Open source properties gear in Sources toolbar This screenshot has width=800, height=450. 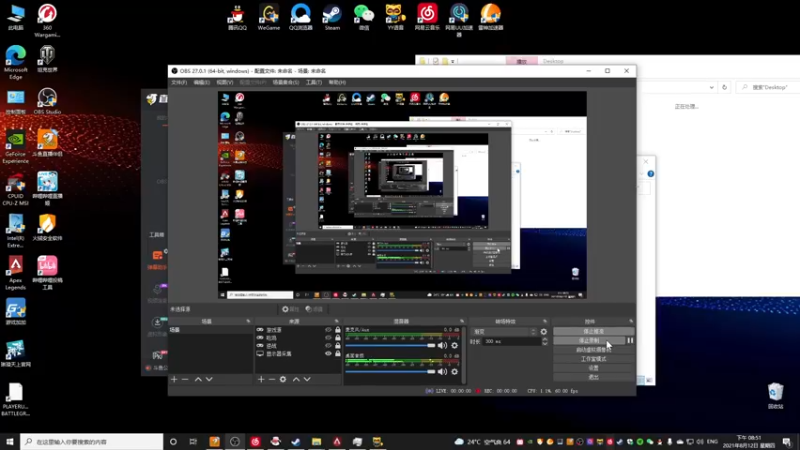[283, 379]
